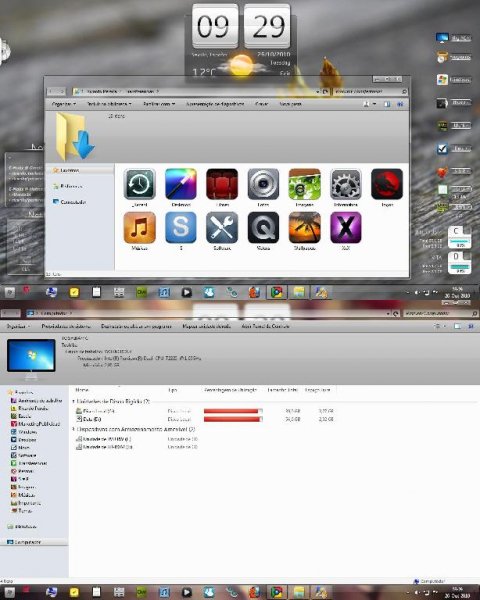Screen dimensions: 480x600
Task: Open the Start orb in the upper taskbar
Action: click(10, 293)
